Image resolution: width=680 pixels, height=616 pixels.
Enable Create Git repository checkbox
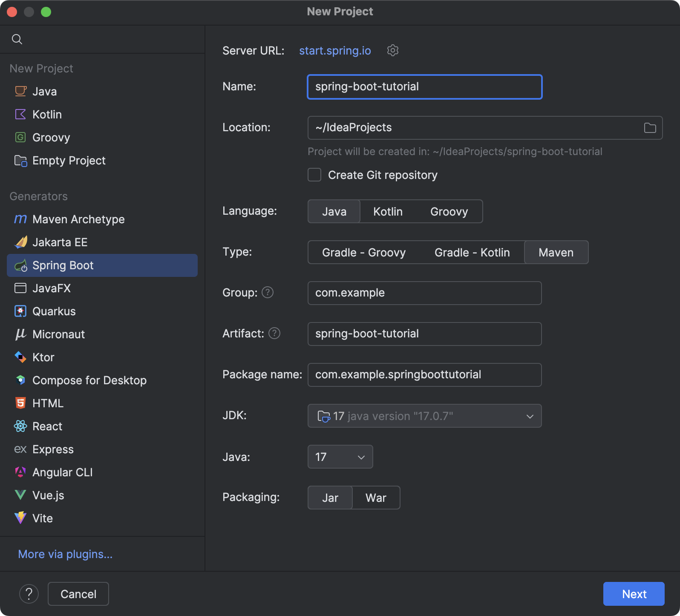314,175
